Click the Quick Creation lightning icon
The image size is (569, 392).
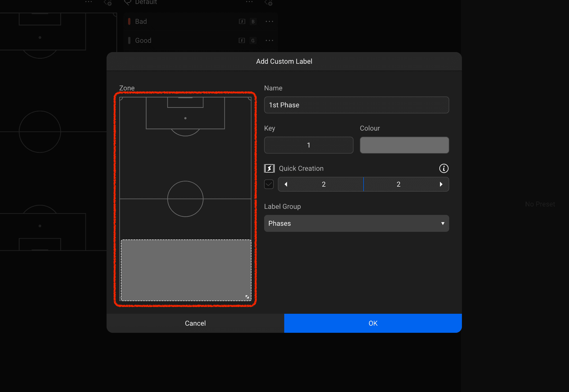(x=269, y=168)
